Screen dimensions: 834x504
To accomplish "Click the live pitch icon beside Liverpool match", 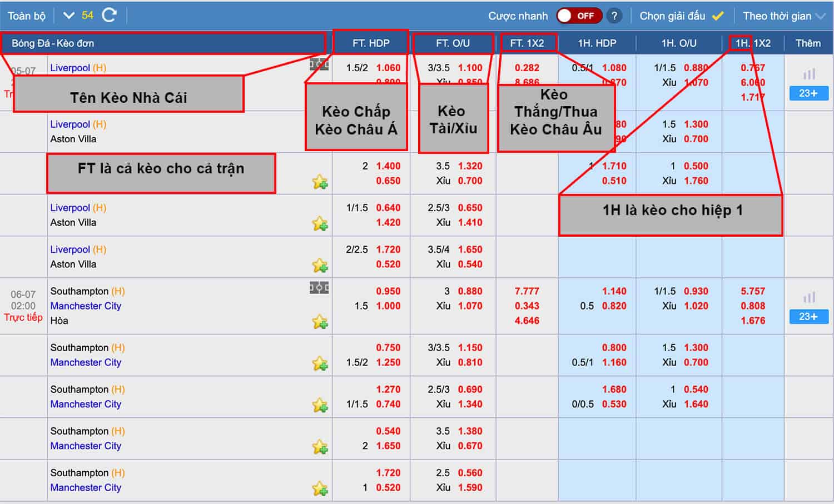I will tap(320, 65).
